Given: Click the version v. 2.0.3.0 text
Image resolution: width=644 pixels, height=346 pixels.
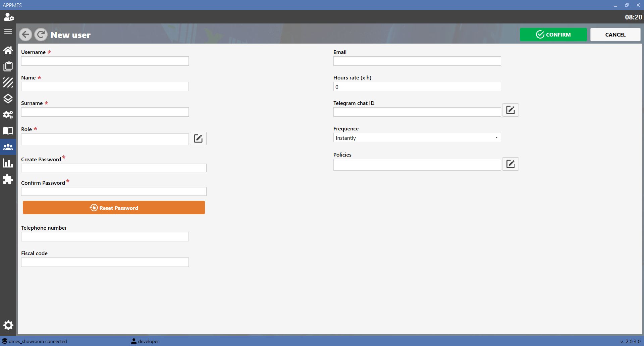Looking at the screenshot, I should [x=630, y=341].
